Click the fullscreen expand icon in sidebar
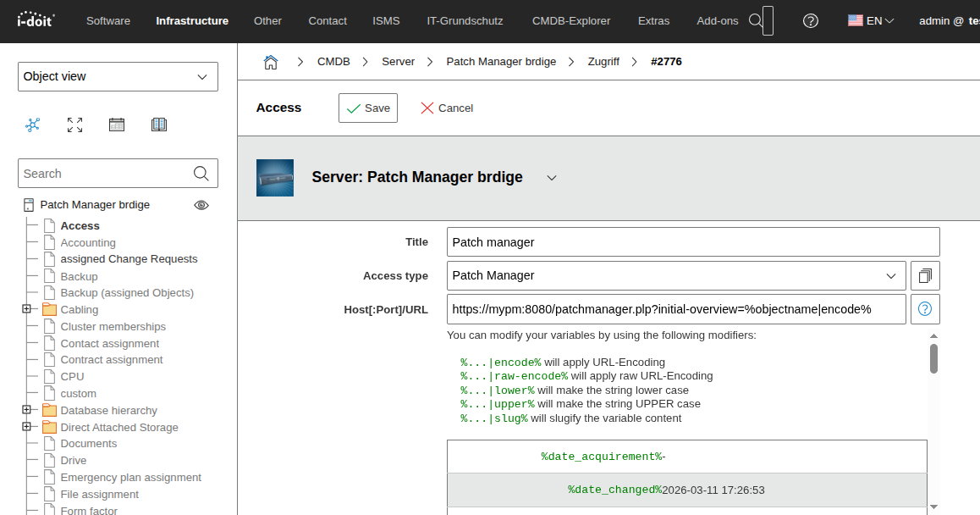The width and height of the screenshot is (980, 515). pyautogui.click(x=74, y=125)
